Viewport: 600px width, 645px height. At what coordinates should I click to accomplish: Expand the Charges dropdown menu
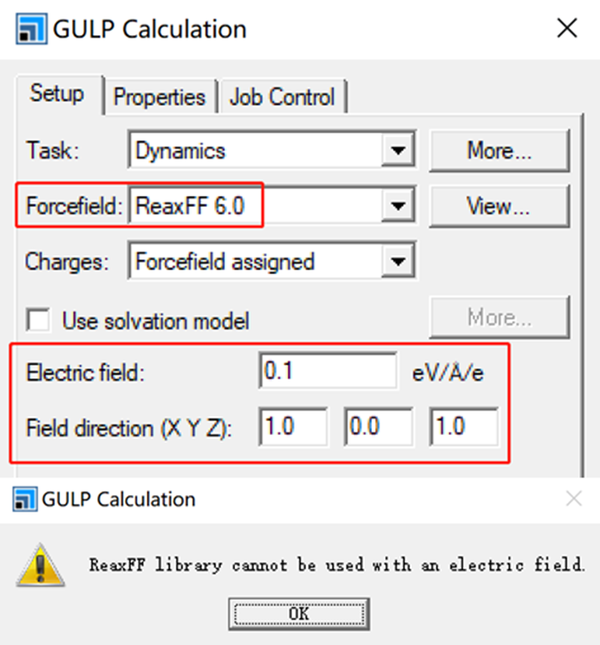[399, 262]
